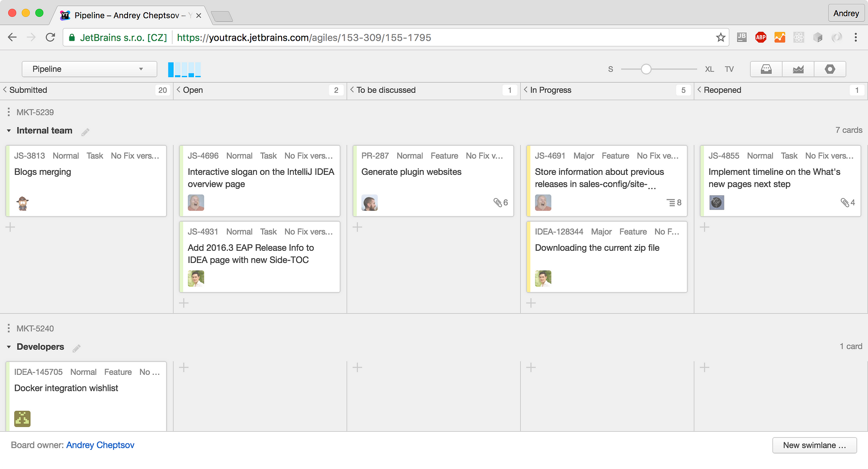Expand the Open column collapsed header
The height and width of the screenshot is (469, 868).
[x=180, y=89]
